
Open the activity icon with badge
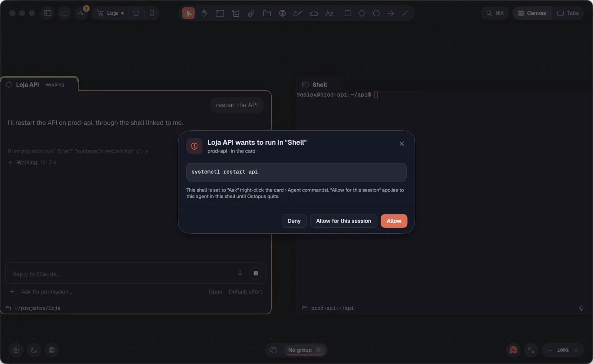[82, 13]
